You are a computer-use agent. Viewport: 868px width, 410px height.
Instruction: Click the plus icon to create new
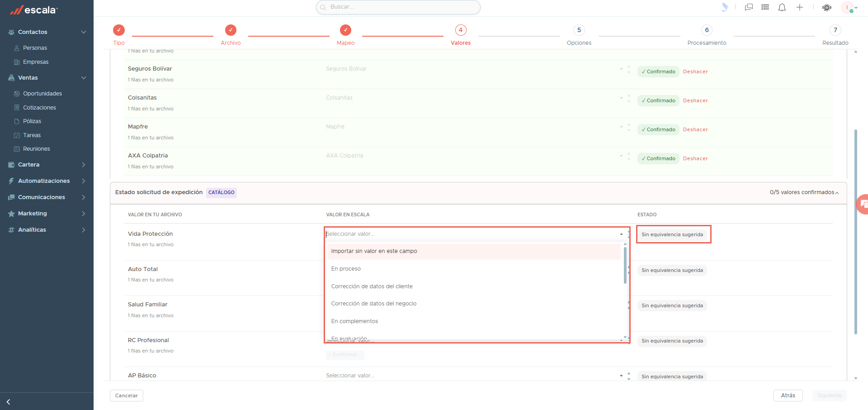point(800,7)
